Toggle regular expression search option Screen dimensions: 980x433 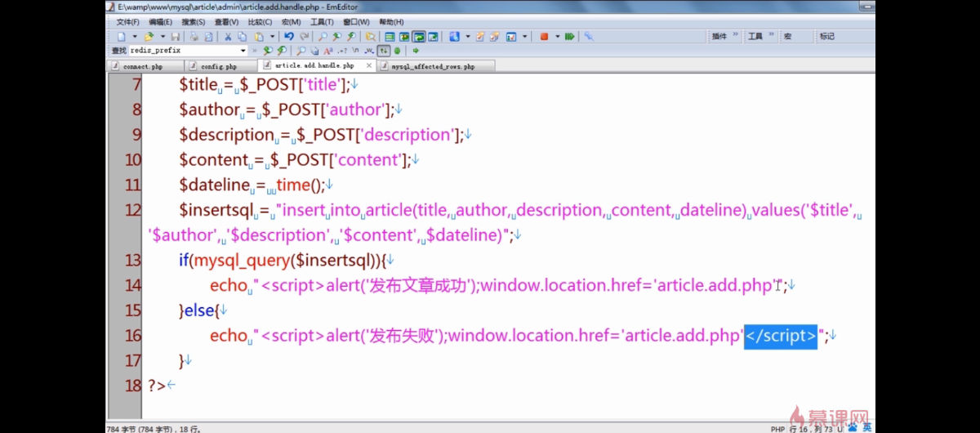(x=341, y=50)
